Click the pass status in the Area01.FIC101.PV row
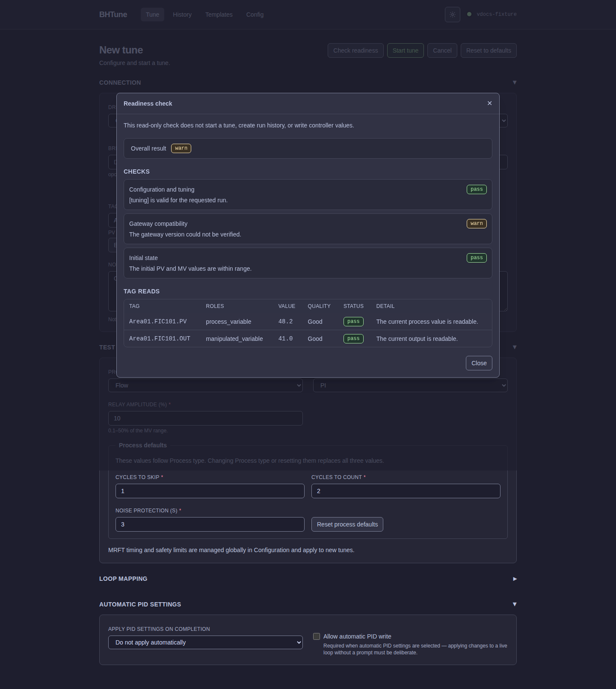The image size is (616, 689). pyautogui.click(x=353, y=322)
